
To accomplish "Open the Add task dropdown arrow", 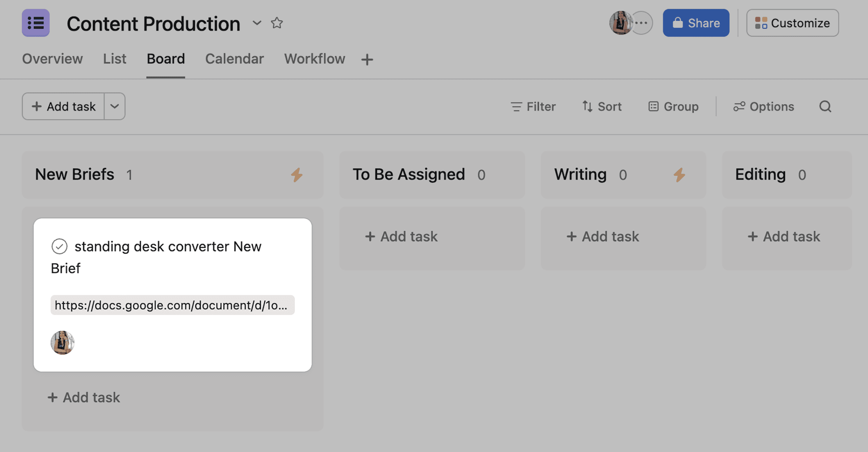I will (115, 106).
